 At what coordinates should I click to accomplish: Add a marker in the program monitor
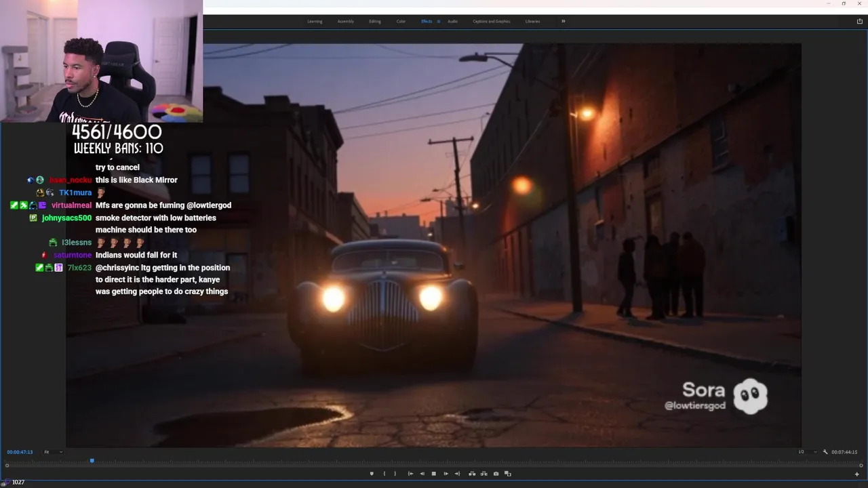(x=372, y=474)
